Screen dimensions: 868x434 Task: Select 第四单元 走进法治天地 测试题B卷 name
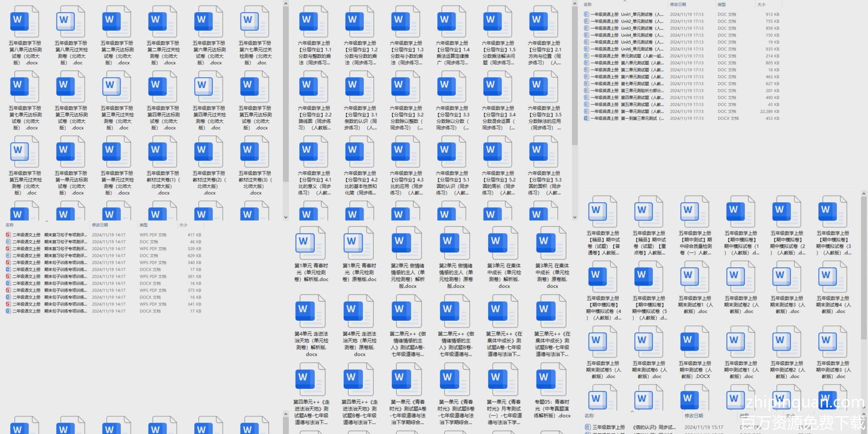coord(359,412)
